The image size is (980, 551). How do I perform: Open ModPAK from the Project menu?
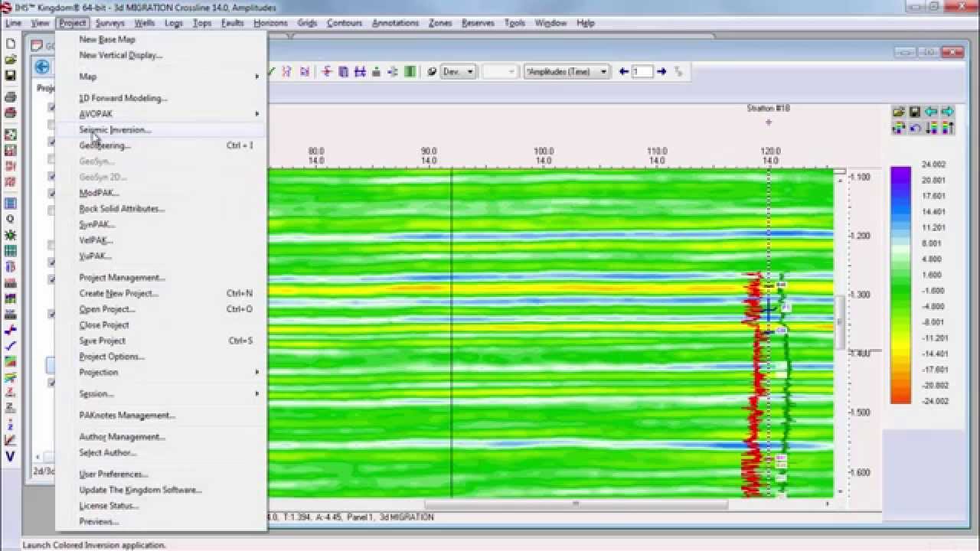[99, 193]
